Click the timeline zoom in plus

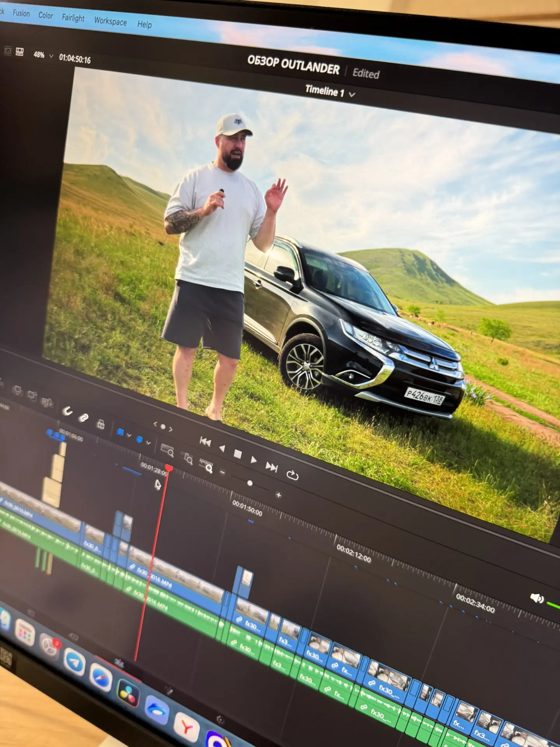point(278,495)
